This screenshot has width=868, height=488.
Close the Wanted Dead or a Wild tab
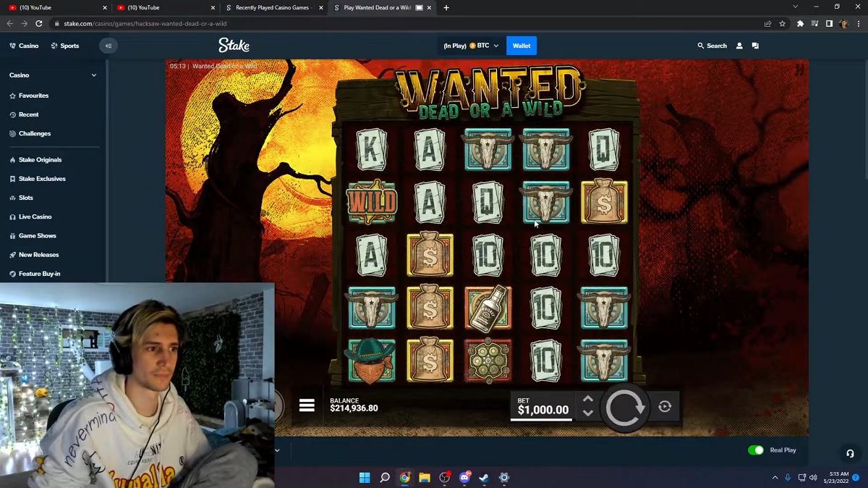coord(430,7)
